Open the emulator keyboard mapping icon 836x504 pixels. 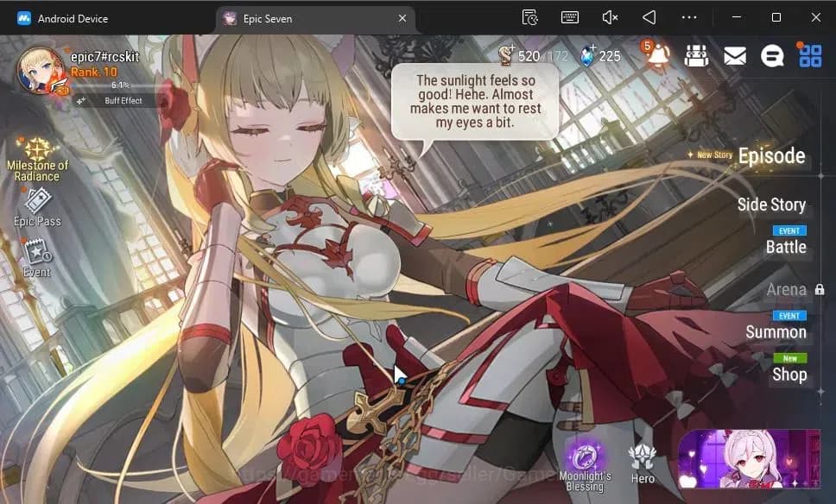pos(570,17)
